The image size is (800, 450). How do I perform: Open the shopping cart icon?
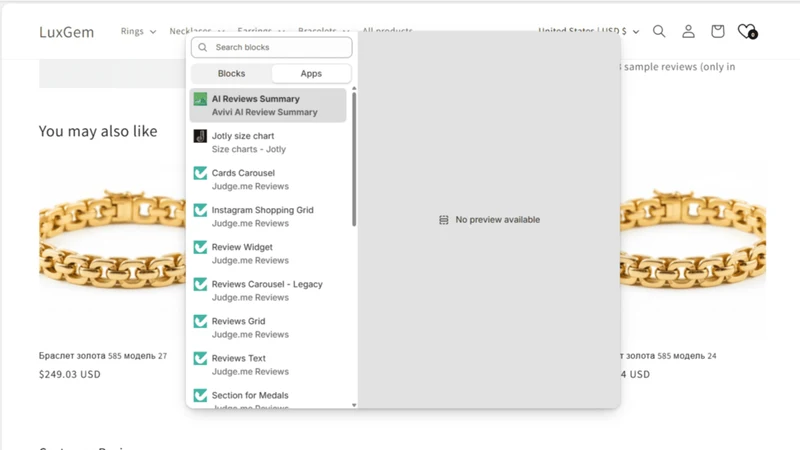(x=717, y=32)
